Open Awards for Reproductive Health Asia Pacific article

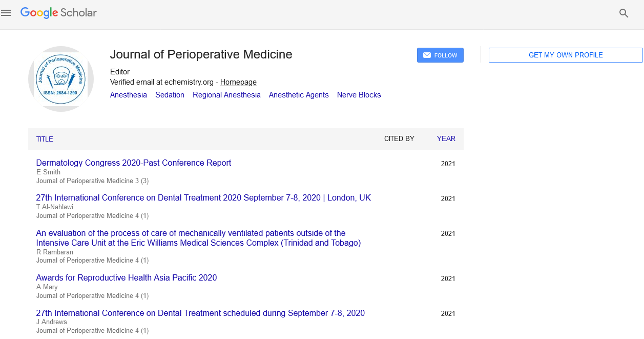(126, 277)
